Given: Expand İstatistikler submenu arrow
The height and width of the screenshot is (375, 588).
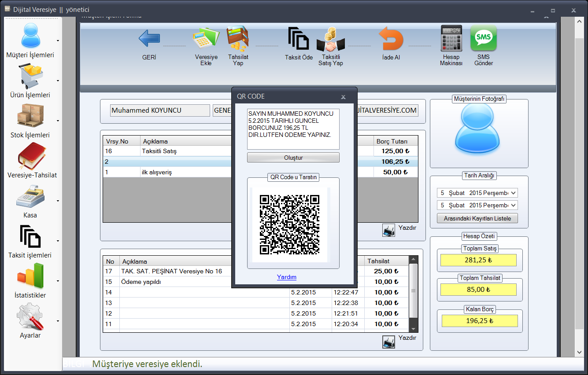Looking at the screenshot, I should [x=58, y=281].
